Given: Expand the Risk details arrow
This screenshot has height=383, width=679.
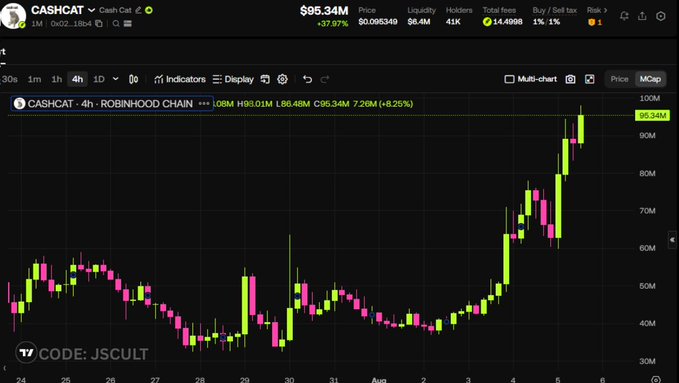Looking at the screenshot, I should (605, 10).
